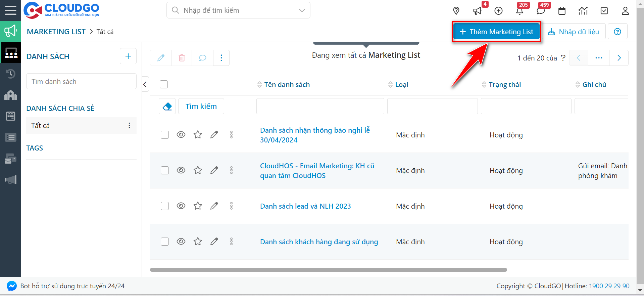Toggle the select-all checkbox in table header
The height and width of the screenshot is (296, 644).
tap(164, 84)
